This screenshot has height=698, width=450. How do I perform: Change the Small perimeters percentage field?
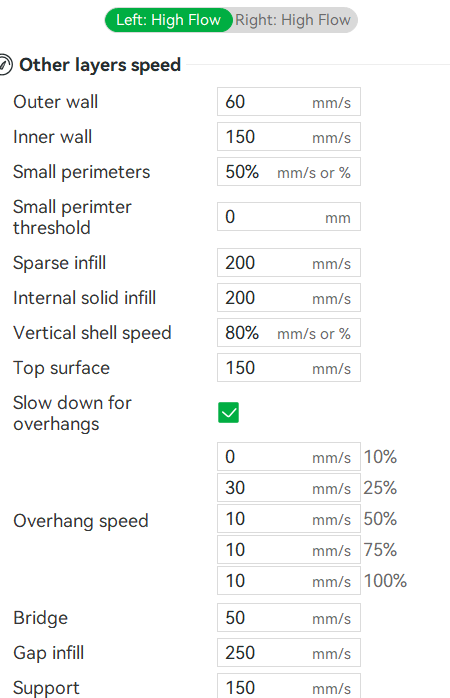coord(289,172)
